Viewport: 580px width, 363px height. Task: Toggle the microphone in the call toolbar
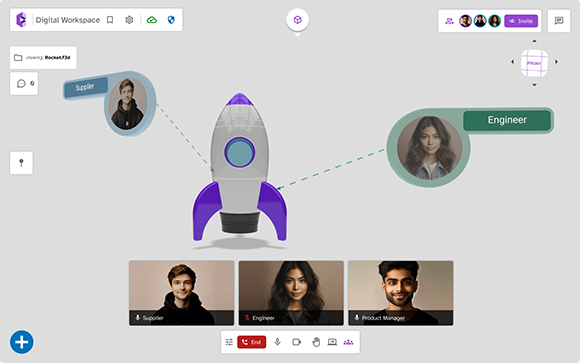pos(277,342)
